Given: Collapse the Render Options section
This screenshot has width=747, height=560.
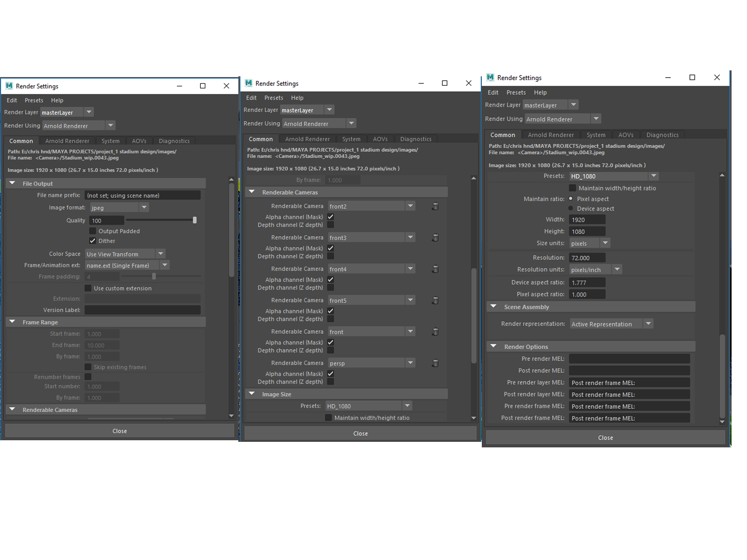Looking at the screenshot, I should (494, 346).
